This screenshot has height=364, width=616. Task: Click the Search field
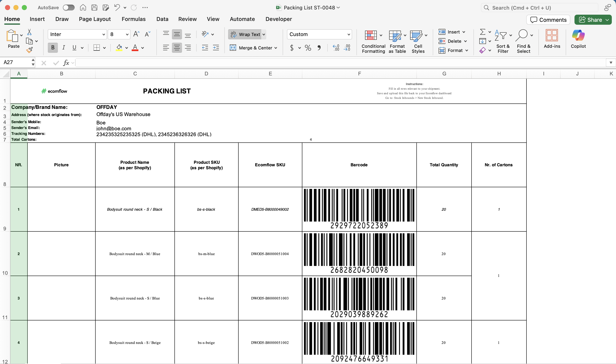click(x=539, y=8)
